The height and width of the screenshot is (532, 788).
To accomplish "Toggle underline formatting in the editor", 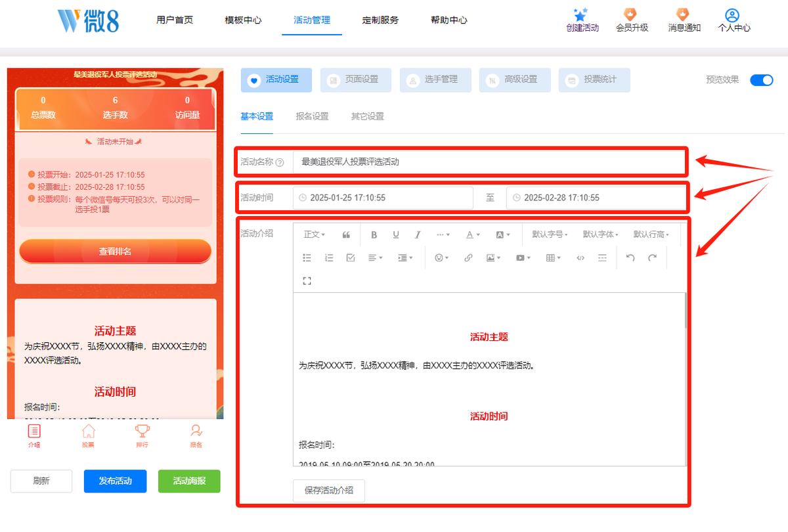I will point(396,234).
